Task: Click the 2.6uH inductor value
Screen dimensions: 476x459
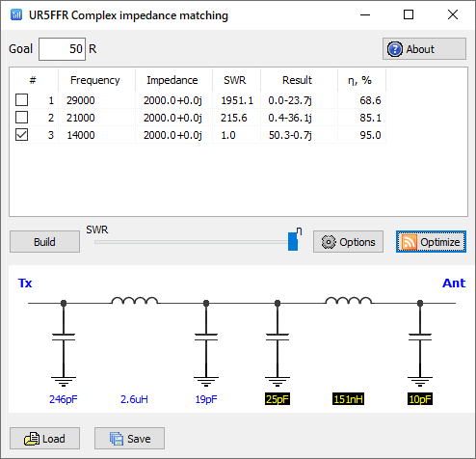Action: point(134,399)
